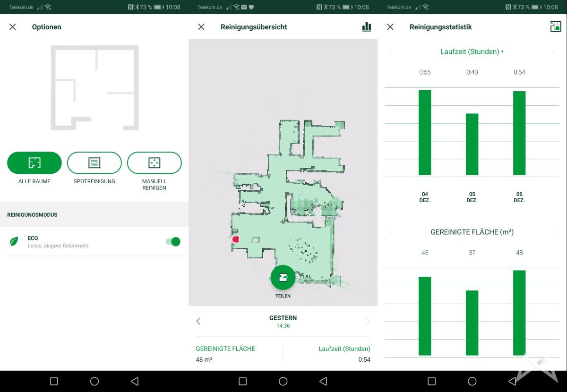Viewport: 567px width, 392px height.
Task: Open floor map icon in Reinigungsstatistik header
Action: (x=556, y=27)
